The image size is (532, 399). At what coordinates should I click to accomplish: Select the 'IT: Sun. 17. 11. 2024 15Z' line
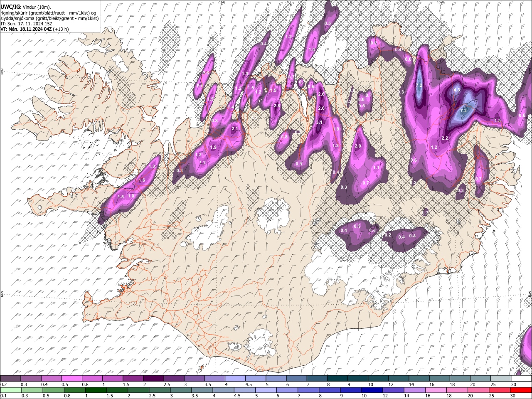[26, 24]
